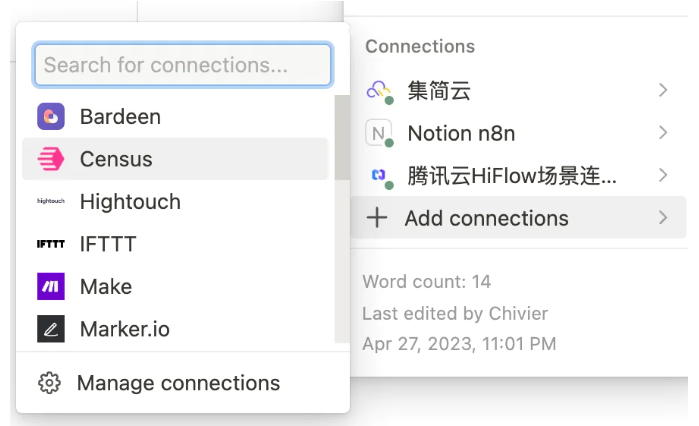Open the 集简云 connection entry
The height and width of the screenshot is (426, 699).
pyautogui.click(x=518, y=90)
